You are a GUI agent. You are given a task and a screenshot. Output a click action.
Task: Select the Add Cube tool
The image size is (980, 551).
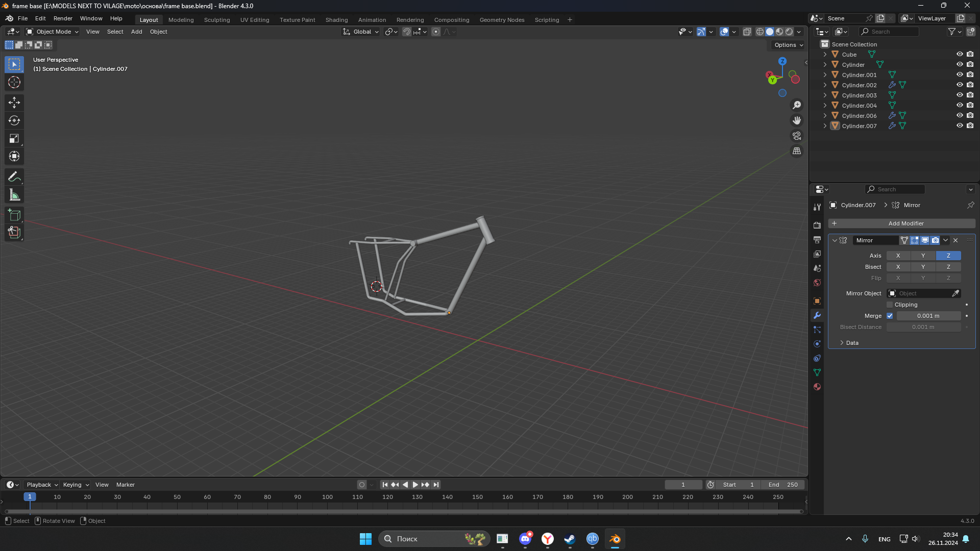tap(14, 215)
